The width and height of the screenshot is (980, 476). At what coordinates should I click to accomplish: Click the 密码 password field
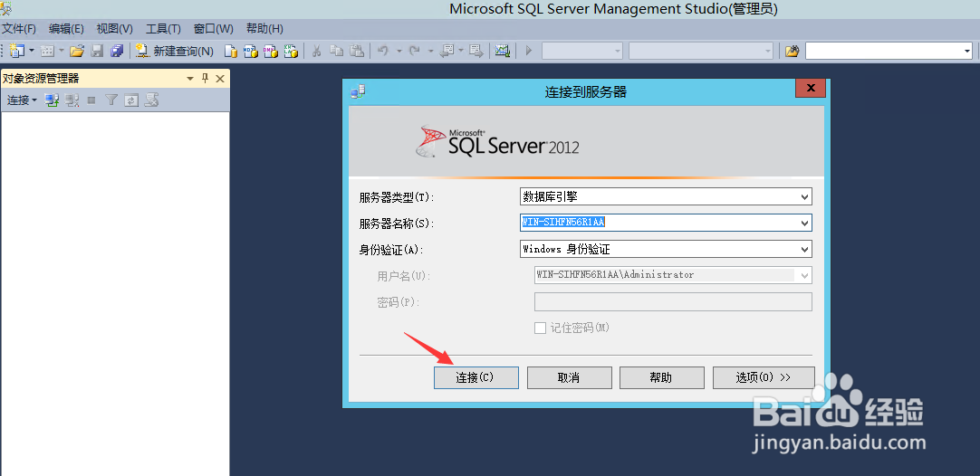tap(673, 301)
